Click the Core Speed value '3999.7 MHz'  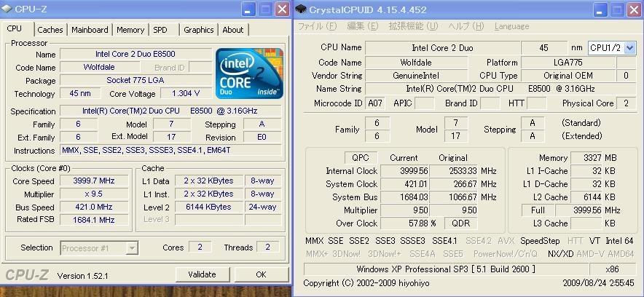coord(95,181)
